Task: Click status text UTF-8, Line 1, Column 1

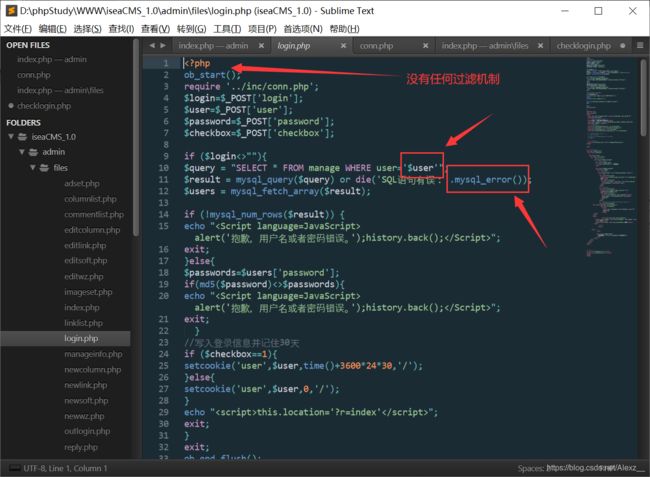Action: [65, 468]
